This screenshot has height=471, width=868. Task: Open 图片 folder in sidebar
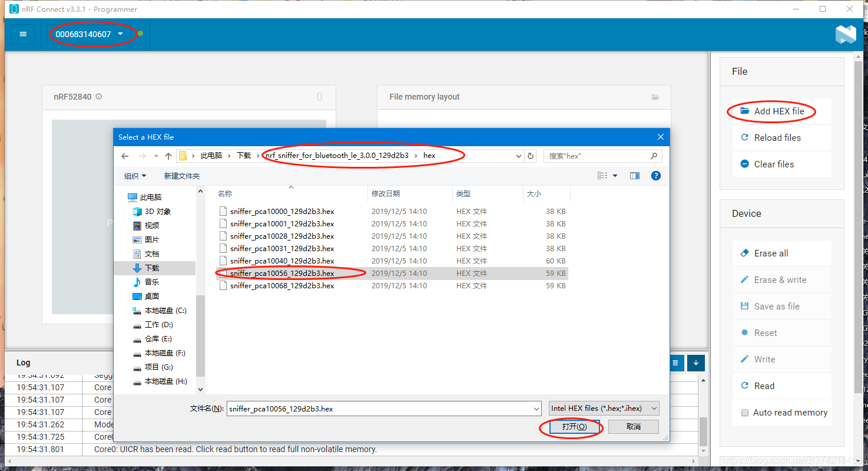click(x=145, y=239)
